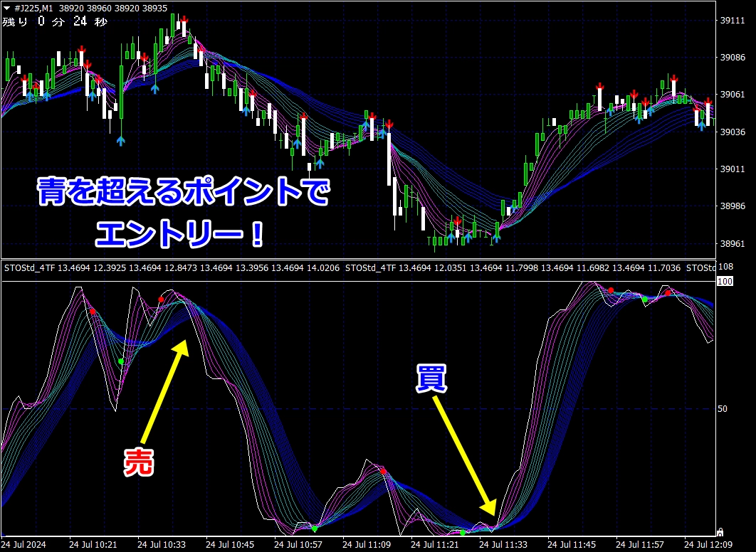Click the 24 Jul 10:45 time label
Image resolution: width=756 pixels, height=552 pixels.
[x=230, y=545]
